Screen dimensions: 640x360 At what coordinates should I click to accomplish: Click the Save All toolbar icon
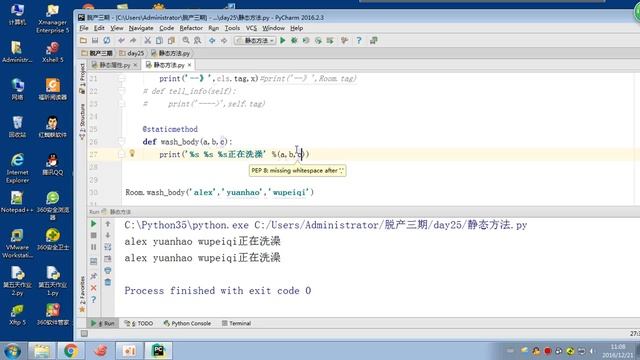[x=95, y=40]
